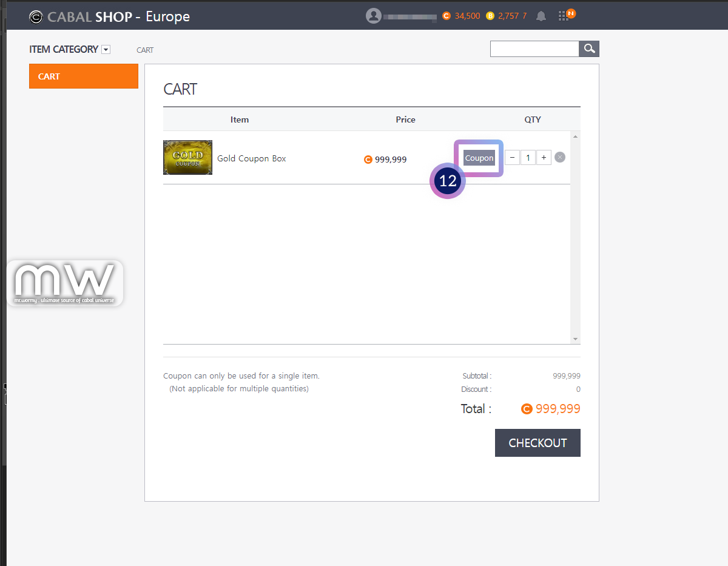Decrease quantity with the minus button
Image resolution: width=728 pixels, height=566 pixels.
click(513, 158)
